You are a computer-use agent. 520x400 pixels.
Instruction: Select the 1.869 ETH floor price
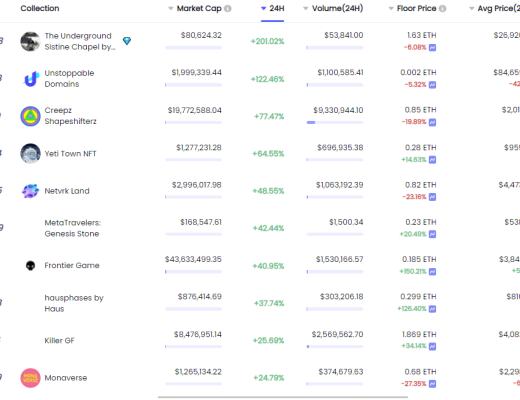pyautogui.click(x=419, y=334)
